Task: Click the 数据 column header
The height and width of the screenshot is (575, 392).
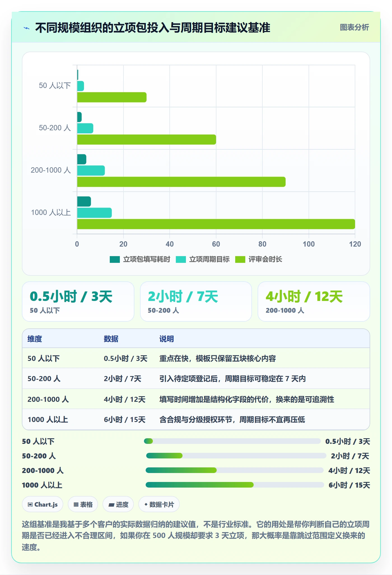Action: tap(111, 339)
